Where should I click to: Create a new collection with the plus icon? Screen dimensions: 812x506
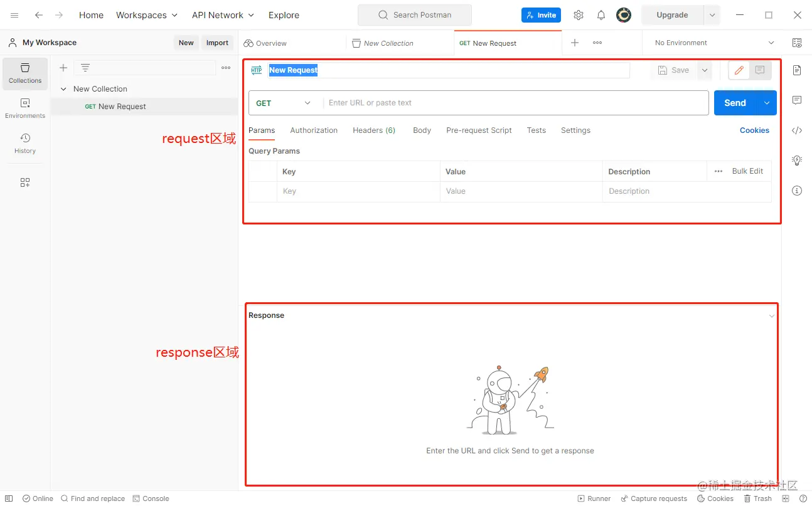tap(63, 68)
